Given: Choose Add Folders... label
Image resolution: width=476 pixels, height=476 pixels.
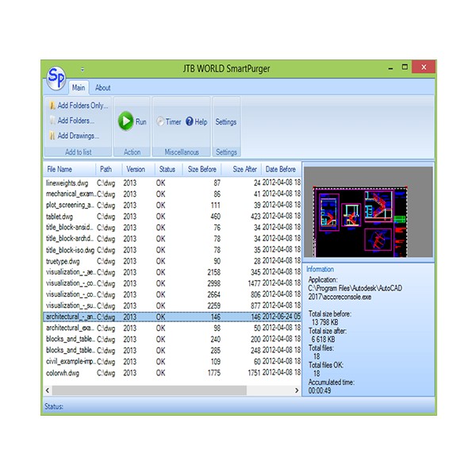Looking at the screenshot, I should coord(76,121).
